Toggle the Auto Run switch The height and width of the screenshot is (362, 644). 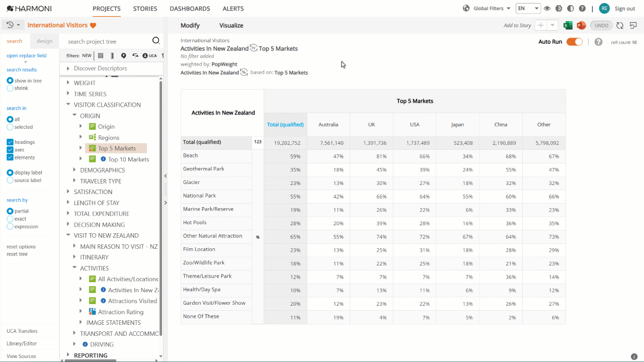pyautogui.click(x=575, y=42)
